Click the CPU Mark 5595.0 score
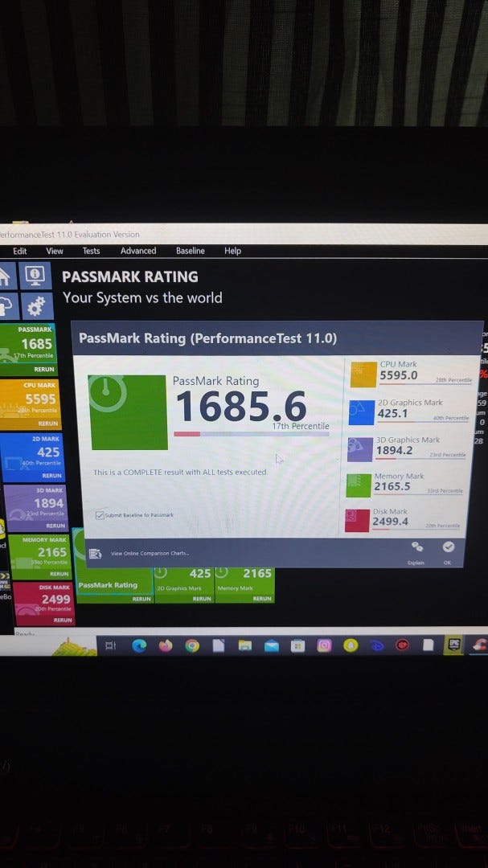This screenshot has width=488, height=868. [398, 375]
